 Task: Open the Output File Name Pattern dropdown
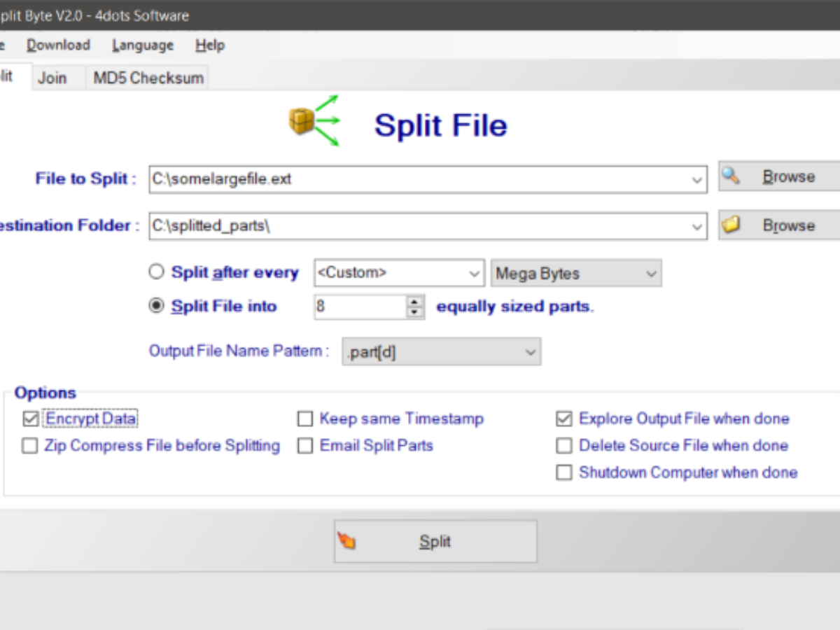(531, 353)
